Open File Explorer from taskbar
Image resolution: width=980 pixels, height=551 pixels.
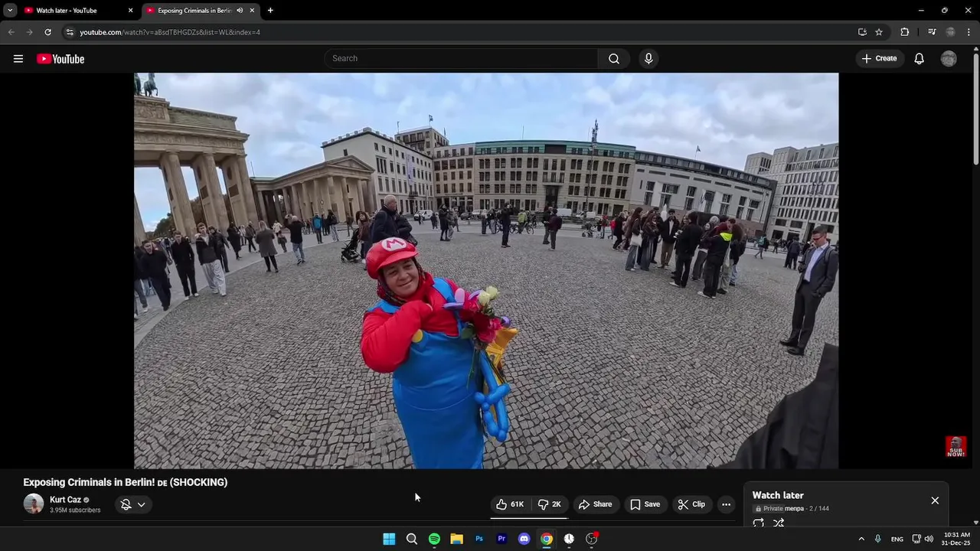pyautogui.click(x=456, y=539)
